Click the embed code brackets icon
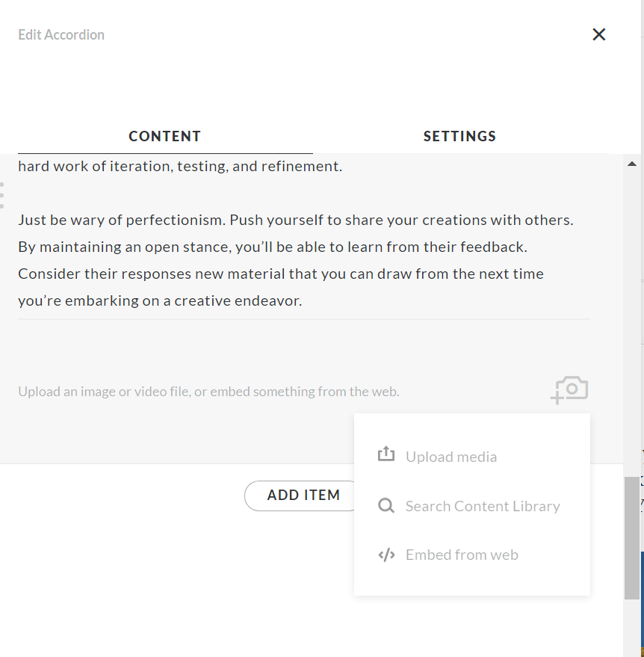The width and height of the screenshot is (644, 657). pyautogui.click(x=386, y=555)
